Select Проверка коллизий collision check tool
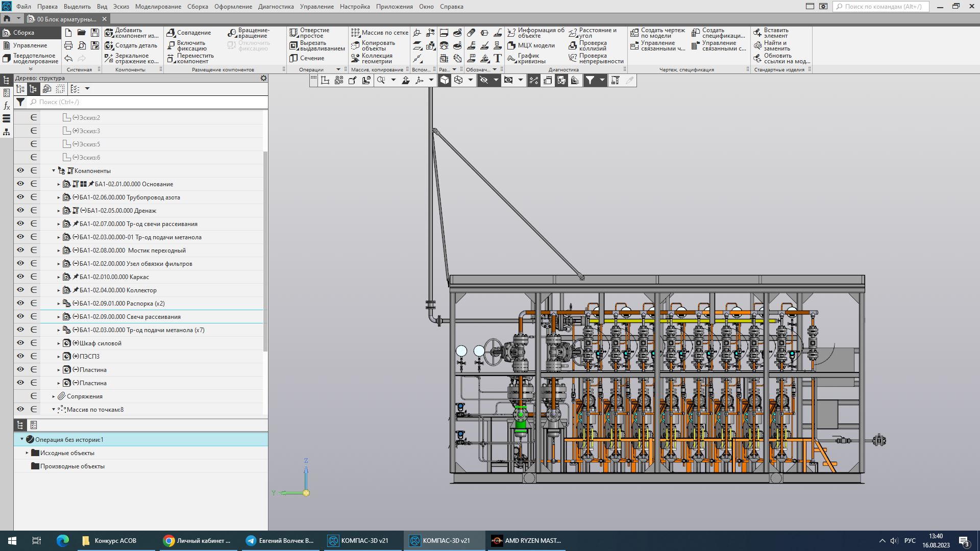 coord(573,45)
